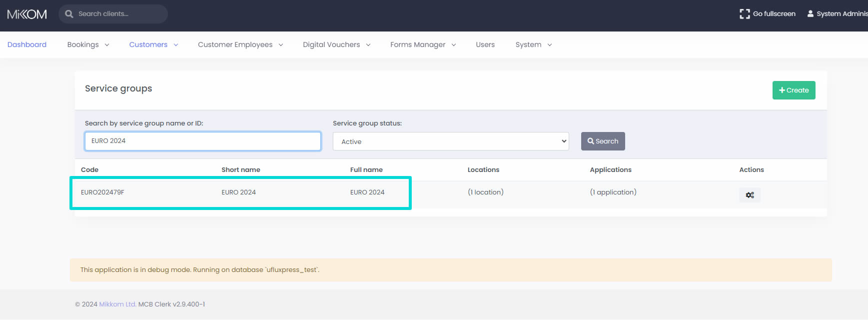This screenshot has width=868, height=320.
Task: Expand the Customers menu
Action: (x=153, y=45)
